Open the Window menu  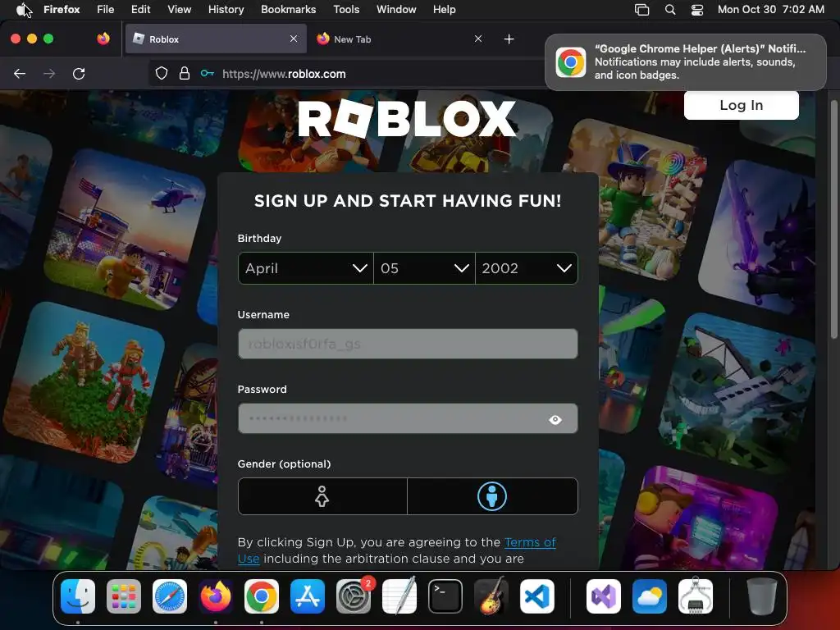396,9
